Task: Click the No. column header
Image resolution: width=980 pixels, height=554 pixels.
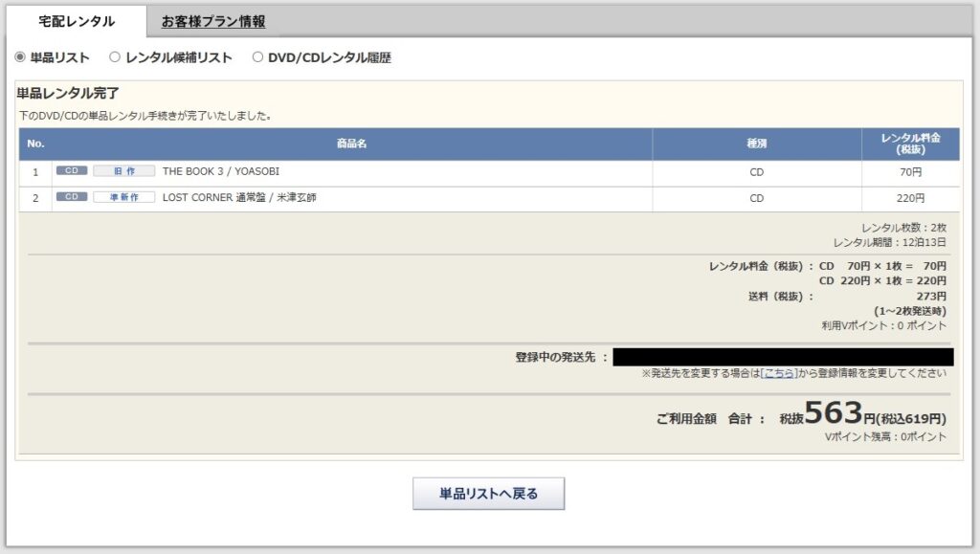Action: tap(35, 144)
